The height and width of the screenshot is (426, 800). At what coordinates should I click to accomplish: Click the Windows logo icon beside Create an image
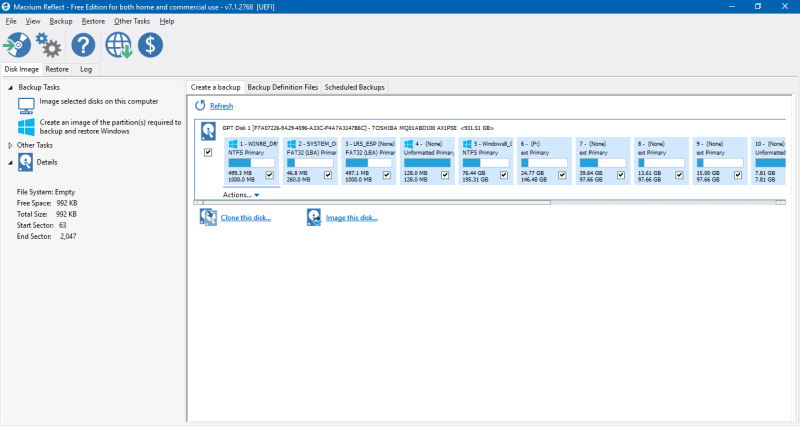[x=26, y=127]
